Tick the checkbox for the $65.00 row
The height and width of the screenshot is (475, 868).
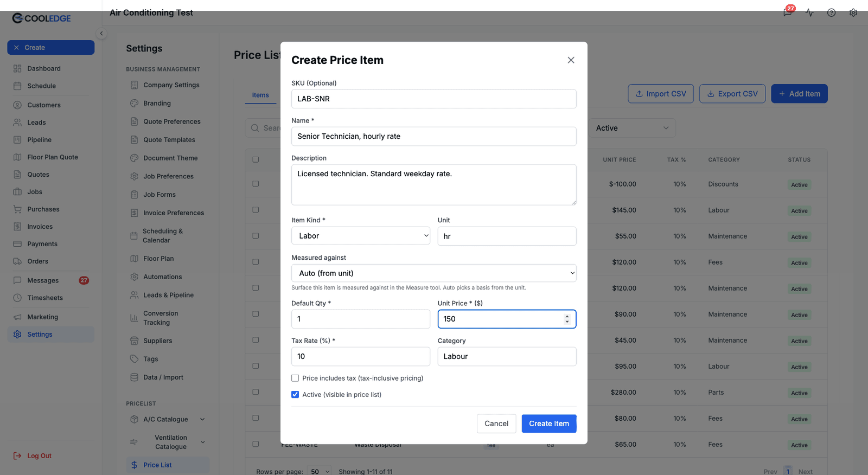256,444
